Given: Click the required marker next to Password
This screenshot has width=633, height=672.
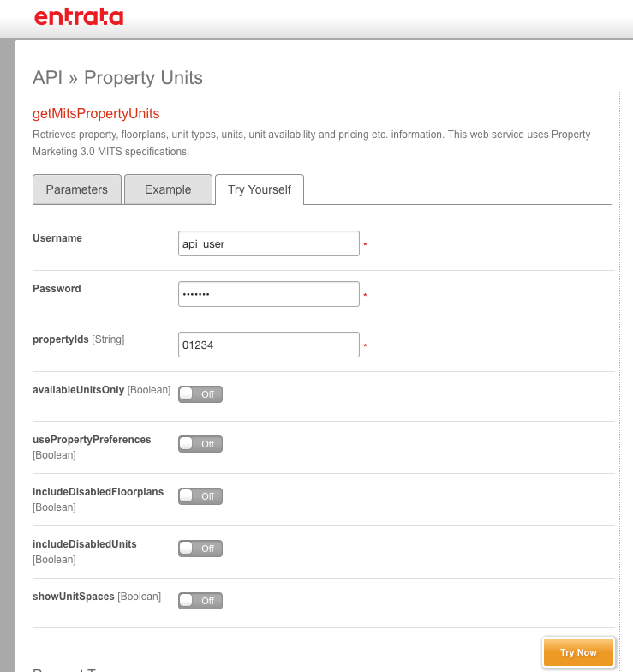Looking at the screenshot, I should click(365, 295).
